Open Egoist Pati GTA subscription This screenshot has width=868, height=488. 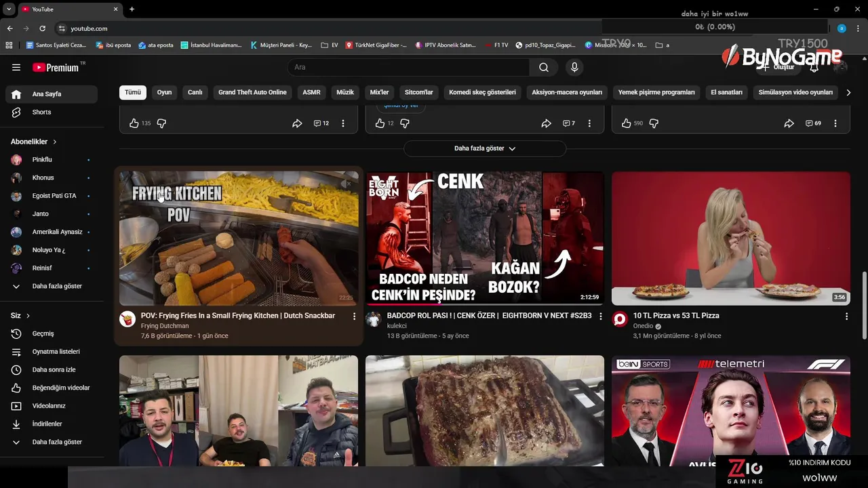click(52, 196)
